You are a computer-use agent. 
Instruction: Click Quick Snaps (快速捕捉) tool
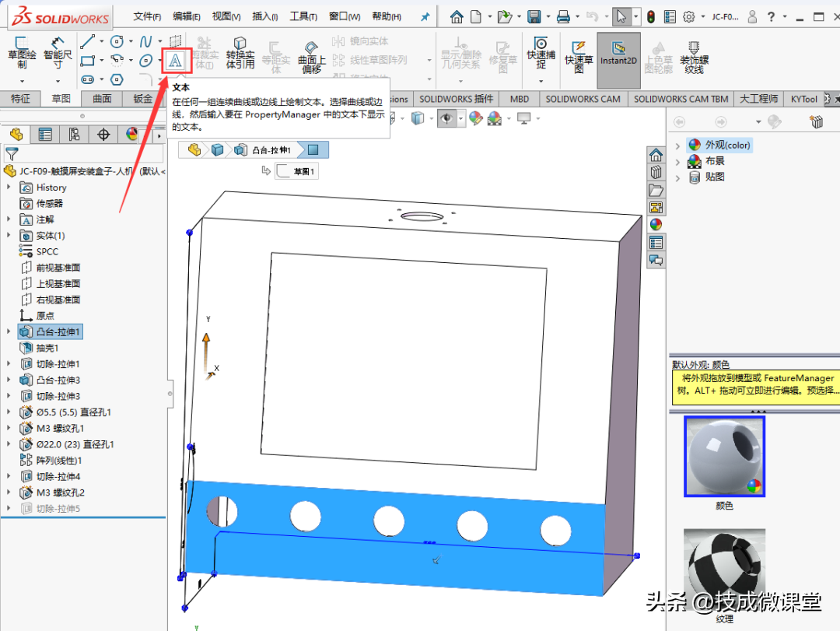[x=541, y=53]
